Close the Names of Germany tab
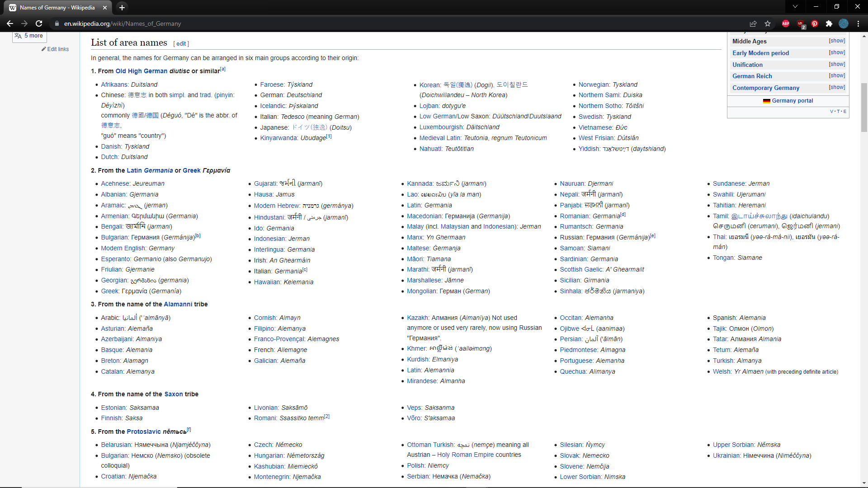This screenshot has height=488, width=868. [105, 8]
